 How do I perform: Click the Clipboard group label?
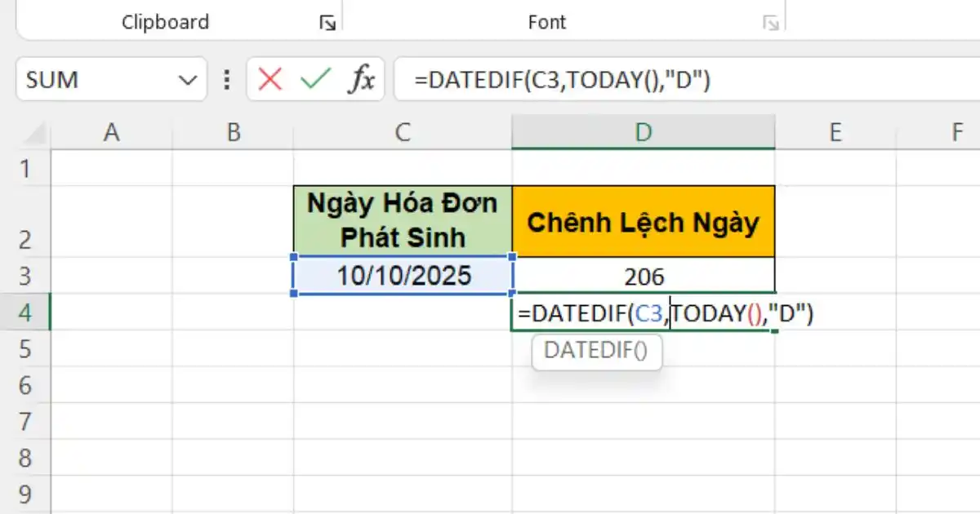pos(165,22)
